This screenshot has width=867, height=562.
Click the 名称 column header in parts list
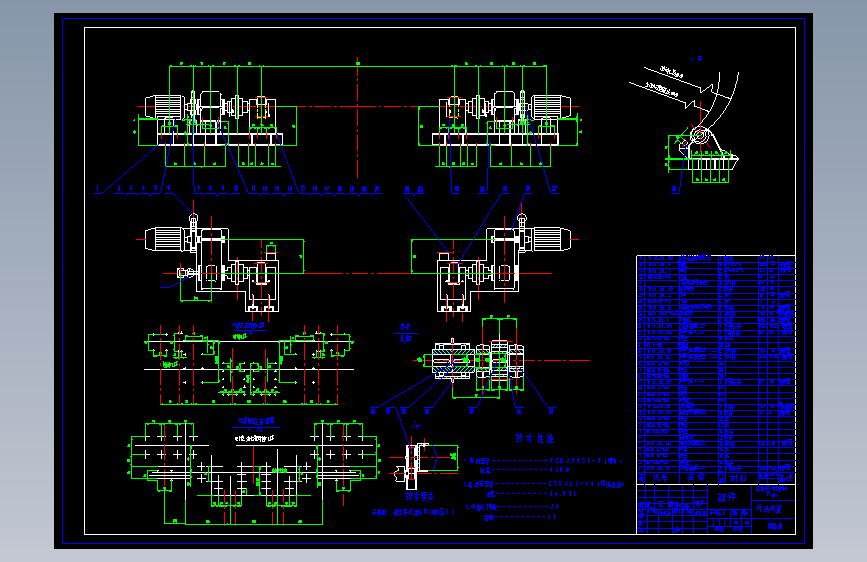pos(696,477)
